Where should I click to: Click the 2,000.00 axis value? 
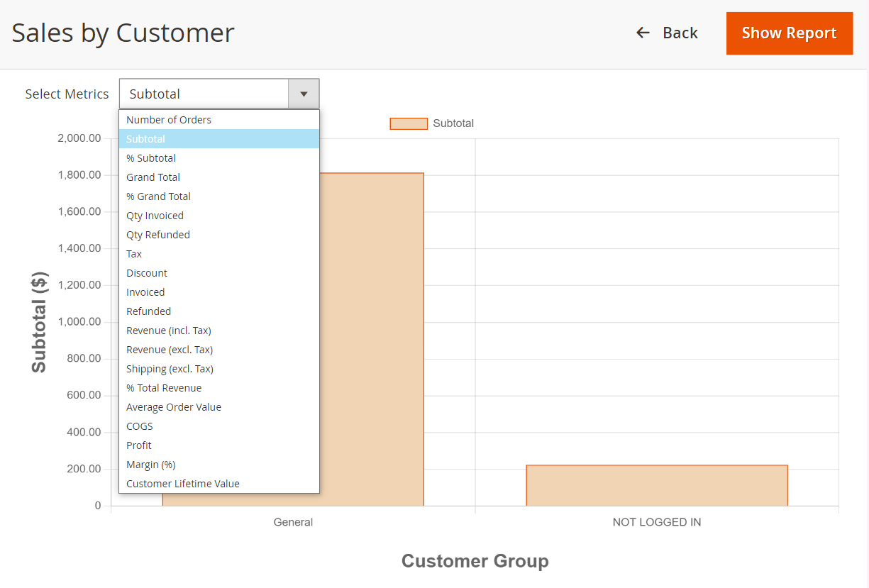tap(79, 138)
